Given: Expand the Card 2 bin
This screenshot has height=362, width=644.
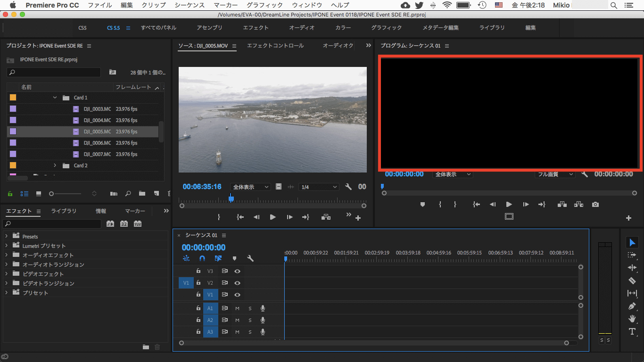Looking at the screenshot, I should (55, 165).
